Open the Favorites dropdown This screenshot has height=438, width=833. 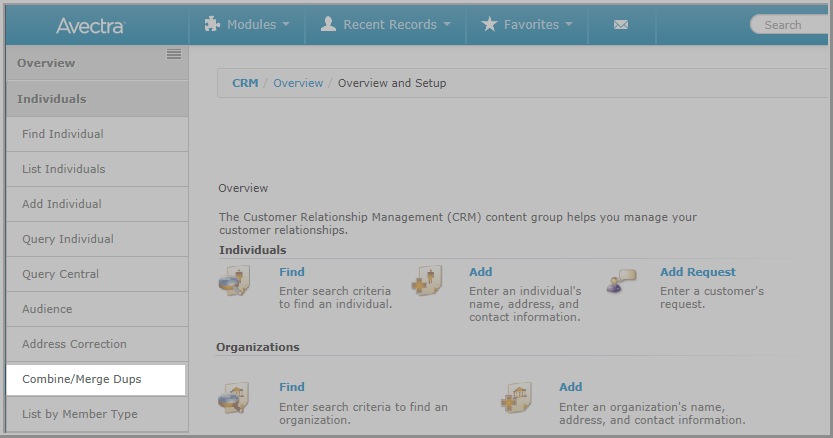[x=527, y=24]
